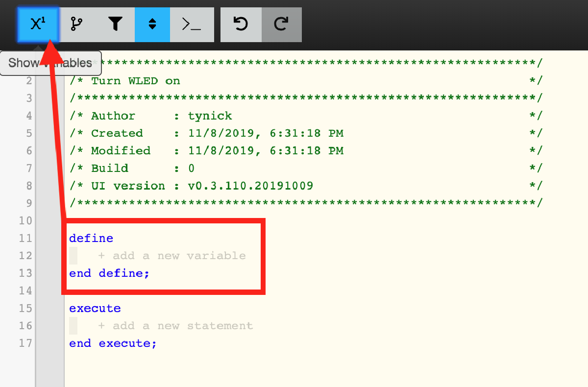
Task: Toggle the Show variables X¹ button
Action: [x=38, y=24]
